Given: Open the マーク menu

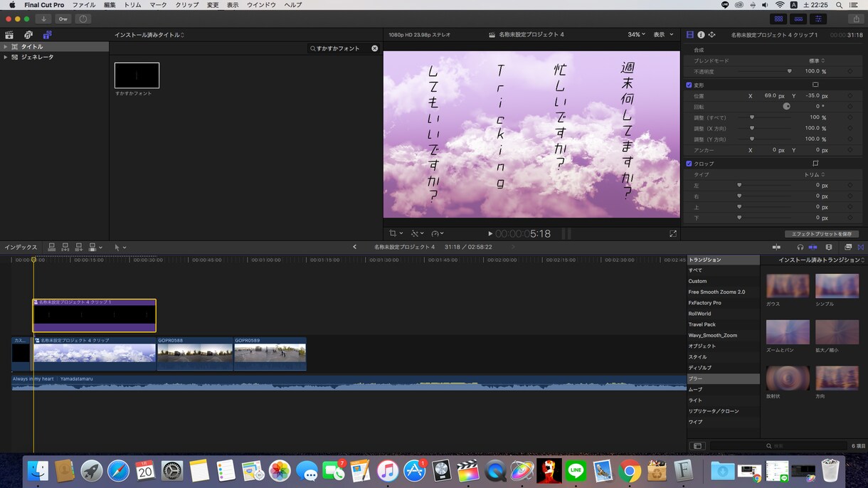Looking at the screenshot, I should click(x=158, y=5).
